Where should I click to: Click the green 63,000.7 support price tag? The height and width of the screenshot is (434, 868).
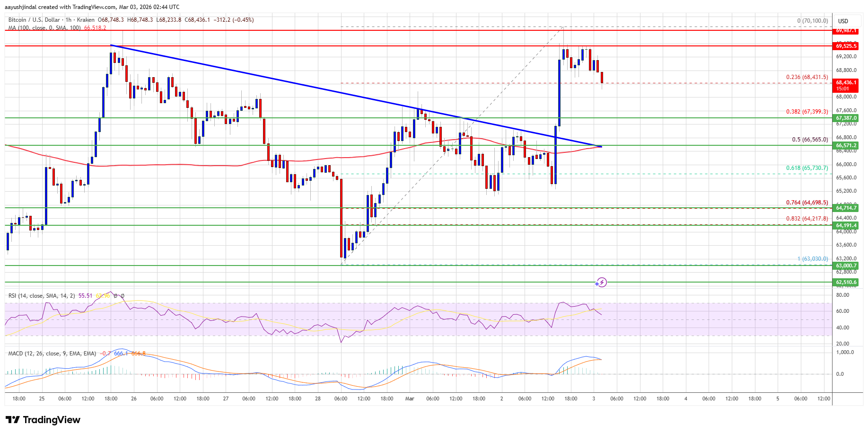[846, 266]
